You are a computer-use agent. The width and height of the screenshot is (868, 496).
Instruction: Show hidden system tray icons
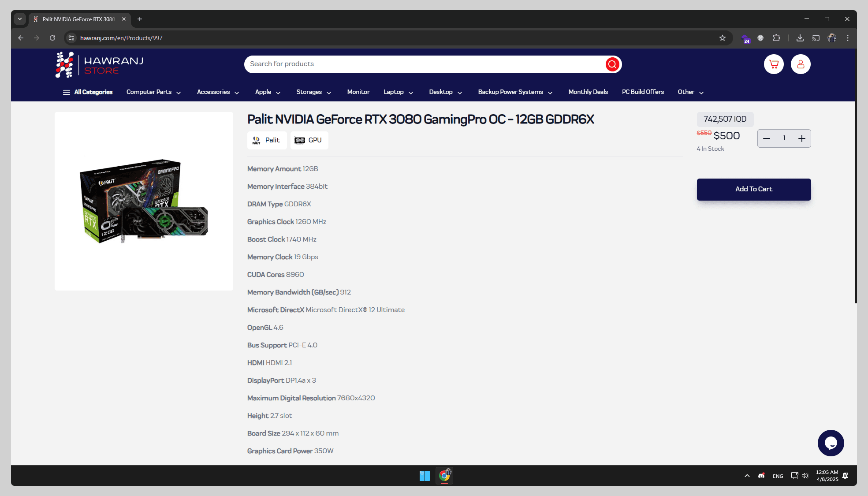click(x=747, y=476)
